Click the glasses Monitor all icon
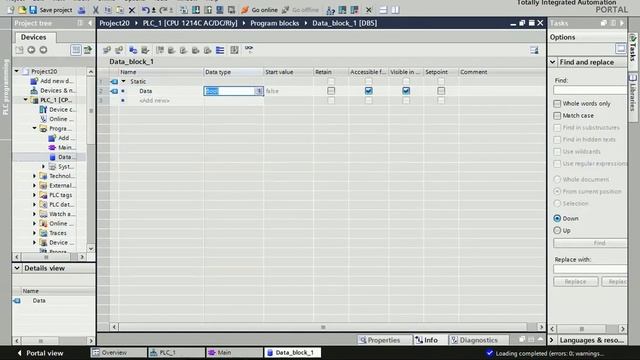This screenshot has width=640, height=360. (249, 49)
